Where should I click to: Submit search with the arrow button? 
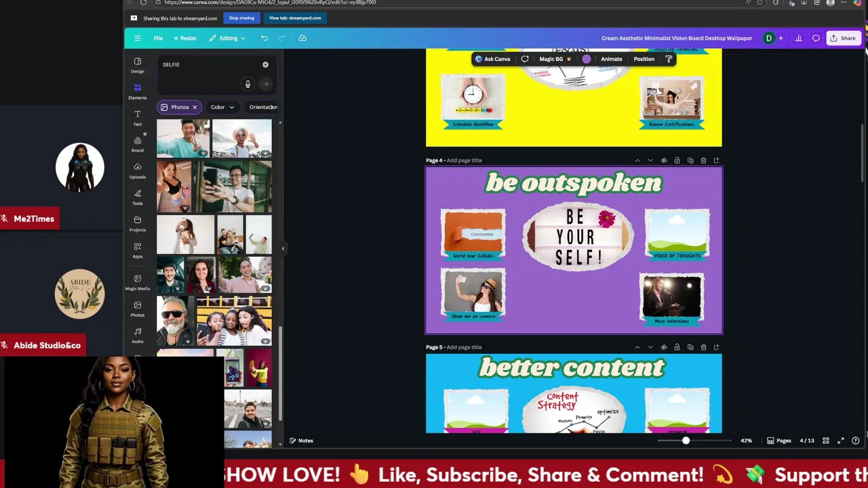point(265,84)
